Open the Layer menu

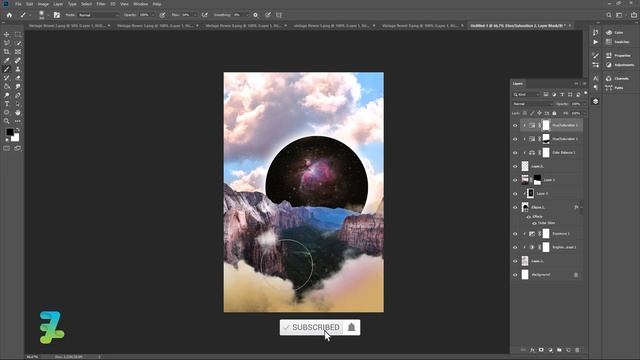tap(58, 4)
